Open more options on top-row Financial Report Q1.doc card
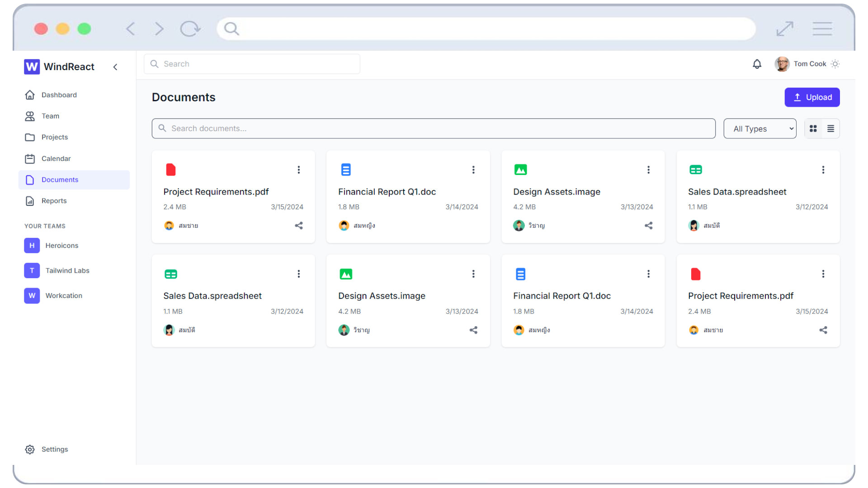The width and height of the screenshot is (868, 488). click(x=473, y=170)
